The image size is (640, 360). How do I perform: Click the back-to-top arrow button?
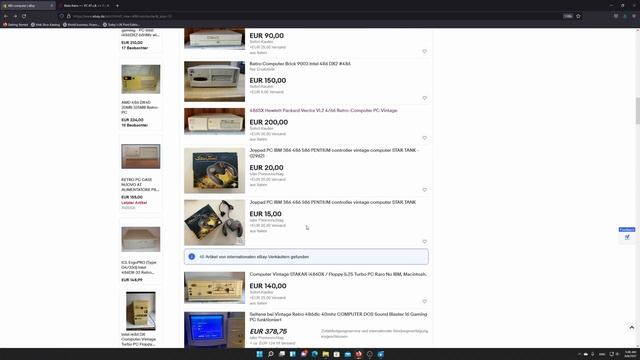point(631,327)
